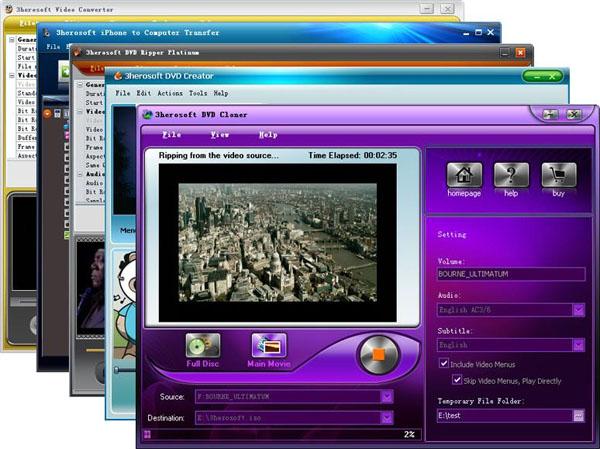Maximize the iPhone to Computer Transfer window
This screenshot has height=449, width=600.
click(478, 33)
